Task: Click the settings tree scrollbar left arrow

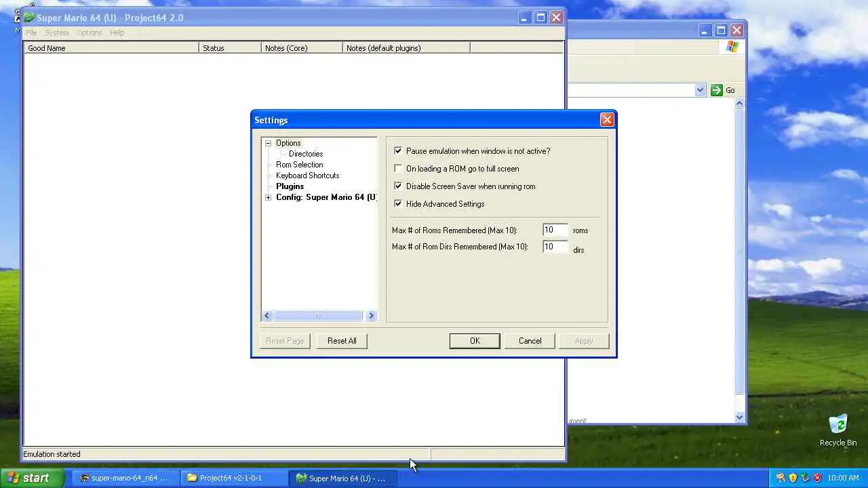Action: (267, 316)
